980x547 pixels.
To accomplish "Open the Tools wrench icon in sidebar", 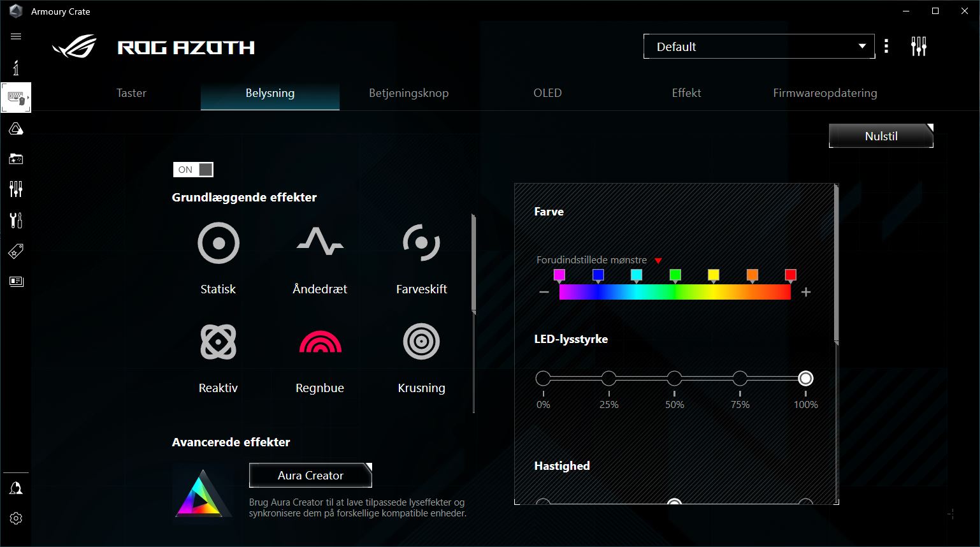I will pyautogui.click(x=16, y=220).
